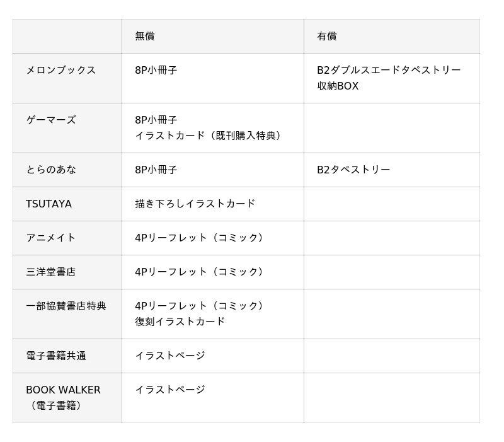Select the メロンブックス row label
Image resolution: width=504 pixels, height=442 pixels.
[x=61, y=71]
